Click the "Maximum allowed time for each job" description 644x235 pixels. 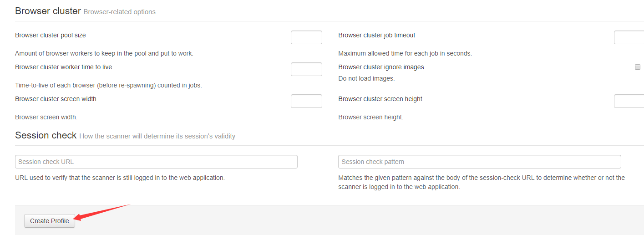(x=405, y=53)
